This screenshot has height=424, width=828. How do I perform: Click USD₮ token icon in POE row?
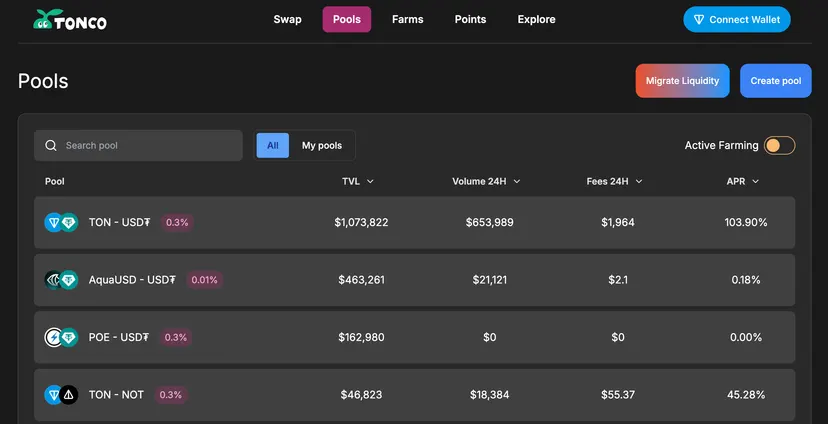(x=69, y=337)
